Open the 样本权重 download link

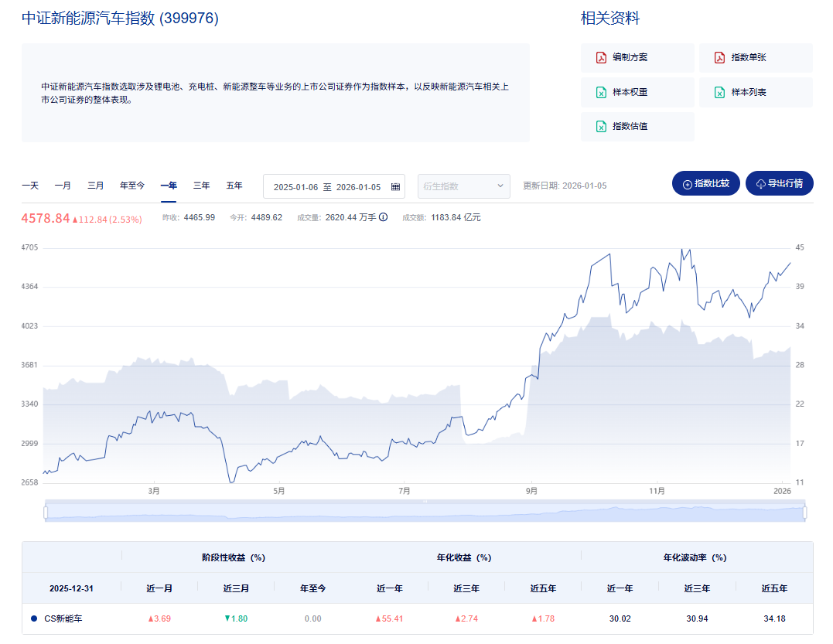click(630, 93)
